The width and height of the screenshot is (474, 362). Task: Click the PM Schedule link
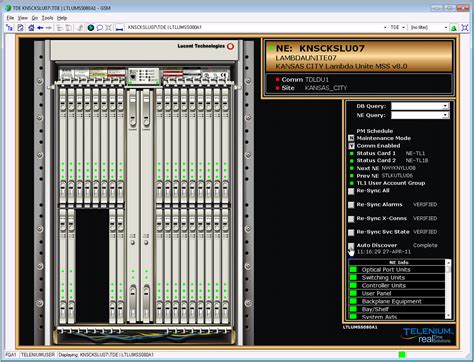375,131
